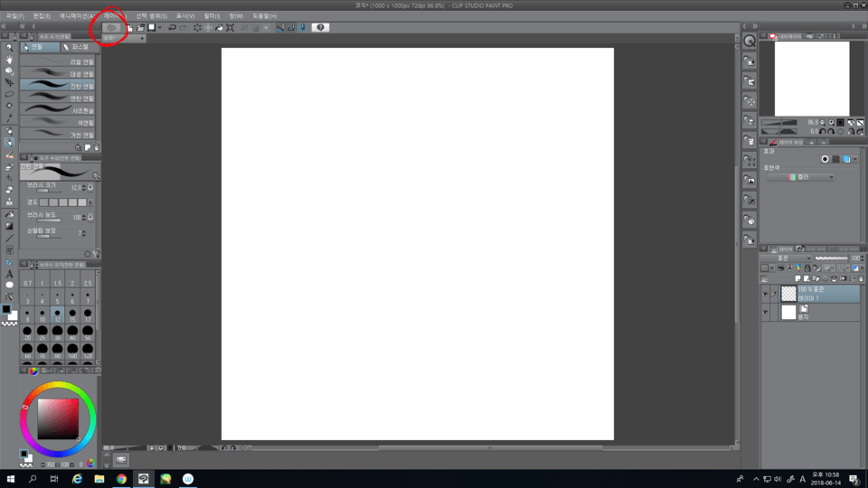Viewport: 868px width, 488px height.
Task: Open the 필터(I) menu
Action: (x=212, y=16)
